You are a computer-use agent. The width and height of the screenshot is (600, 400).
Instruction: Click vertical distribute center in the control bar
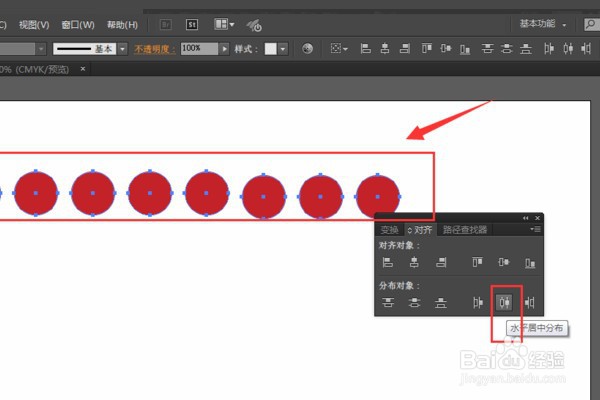coord(507,49)
